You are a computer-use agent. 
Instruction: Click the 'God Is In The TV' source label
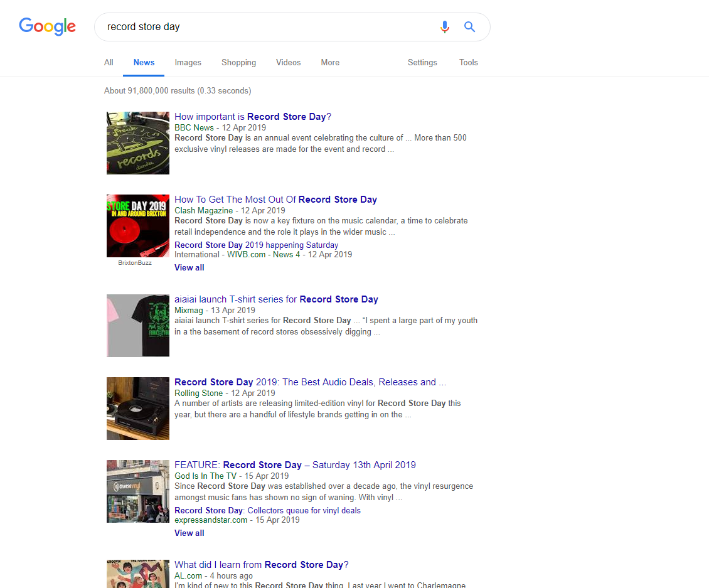tap(205, 476)
